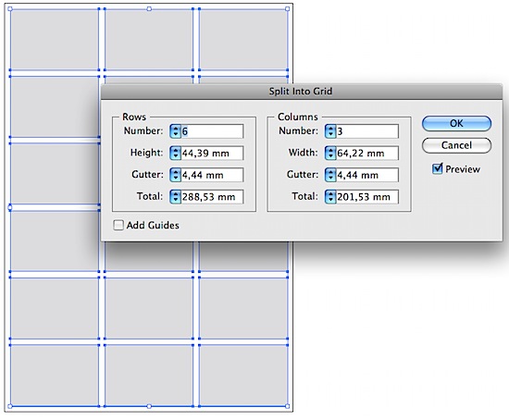Cancel the Split Into Grid dialog
Image resolution: width=509 pixels, height=420 pixels.
pyautogui.click(x=456, y=145)
